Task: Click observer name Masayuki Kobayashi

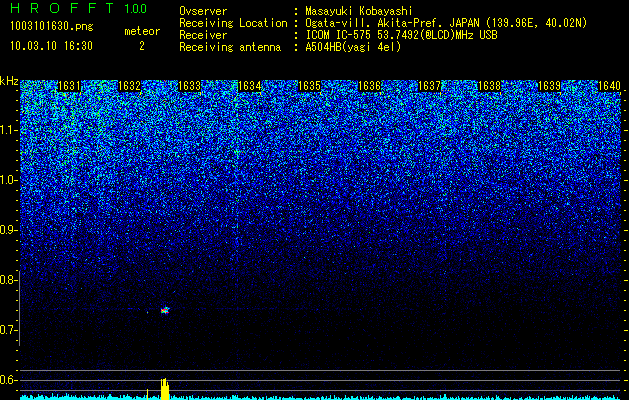Action: [359, 11]
